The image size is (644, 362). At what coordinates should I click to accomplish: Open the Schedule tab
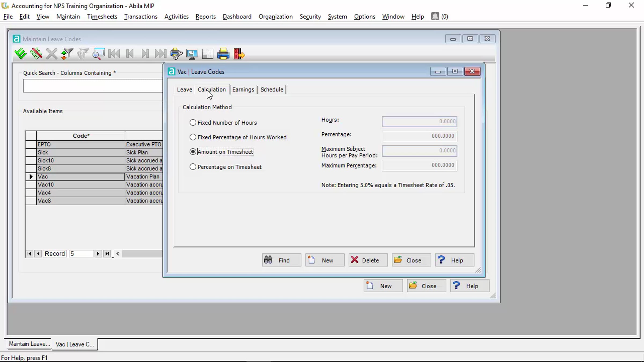272,90
